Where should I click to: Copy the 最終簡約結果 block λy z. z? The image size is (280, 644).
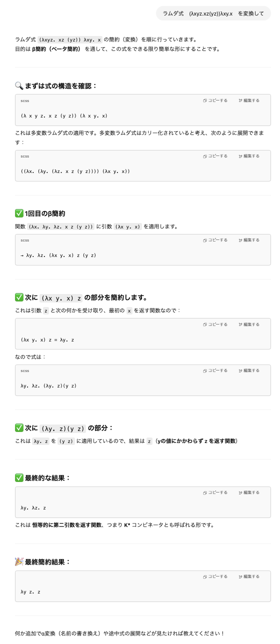point(215,576)
